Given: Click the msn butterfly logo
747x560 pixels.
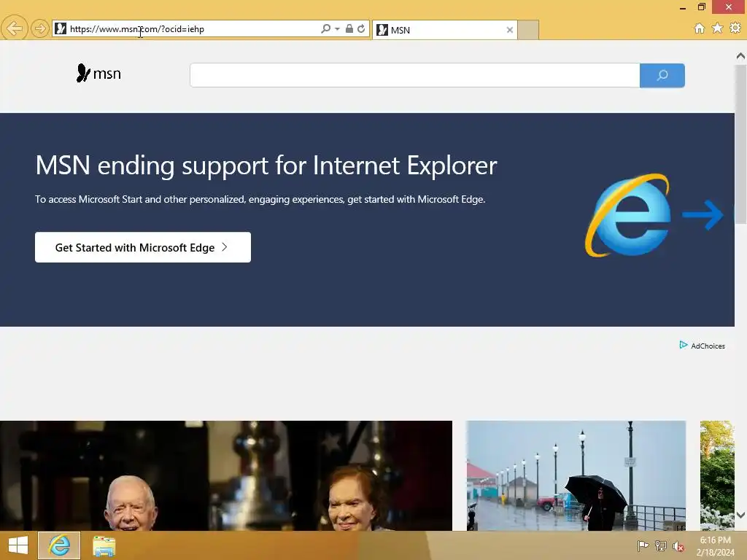Looking at the screenshot, I should [x=98, y=74].
